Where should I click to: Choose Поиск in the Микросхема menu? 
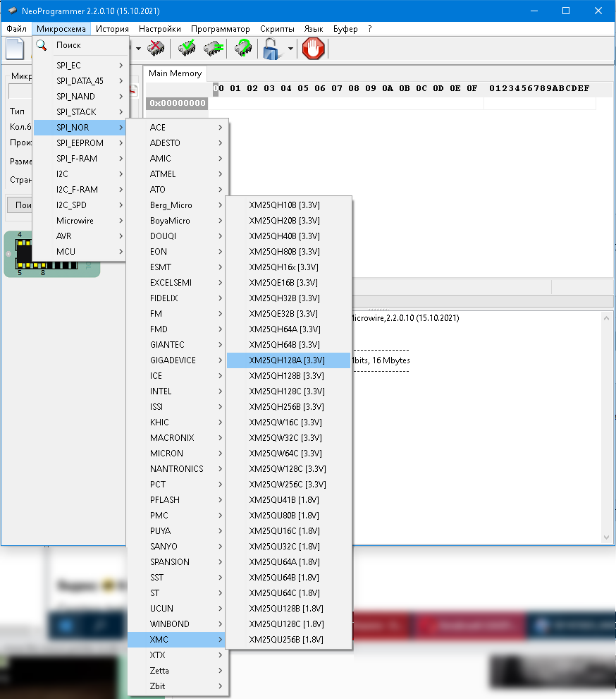[x=81, y=45]
